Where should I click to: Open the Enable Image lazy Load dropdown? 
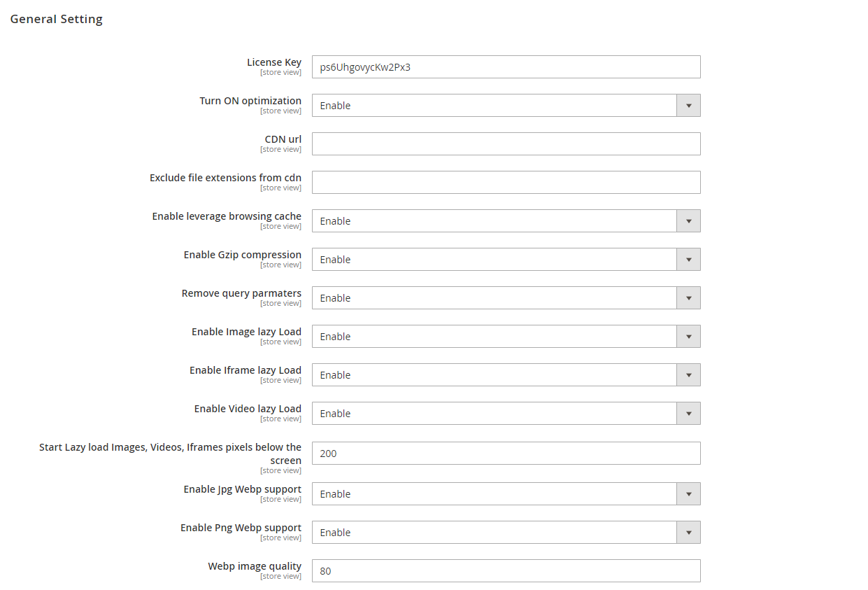point(494,337)
